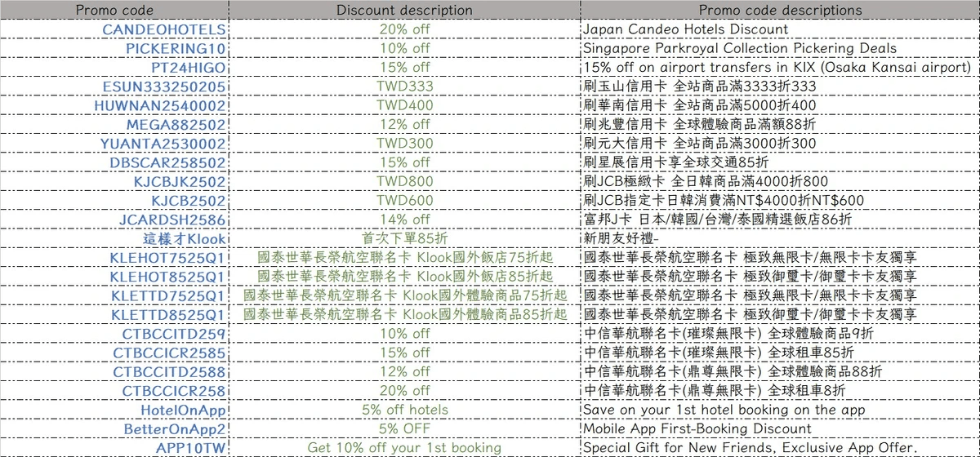This screenshot has width=980, height=457.
Task: Click 中信華航聯名卡(鼎尊無限卡) 全球體驗商品88折
Action: click(733, 371)
